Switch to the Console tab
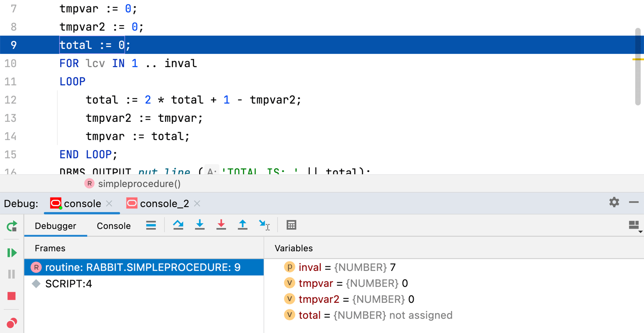This screenshot has width=644, height=333. [x=113, y=225]
